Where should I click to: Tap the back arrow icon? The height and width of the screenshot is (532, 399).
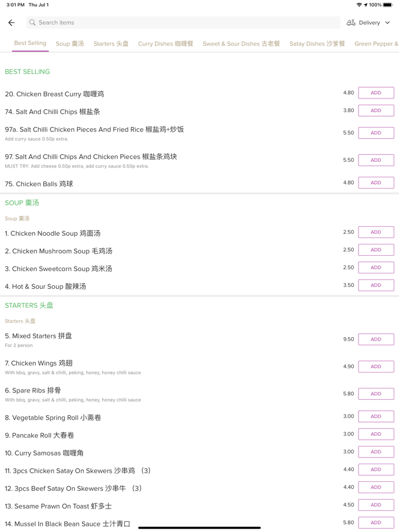[11, 23]
